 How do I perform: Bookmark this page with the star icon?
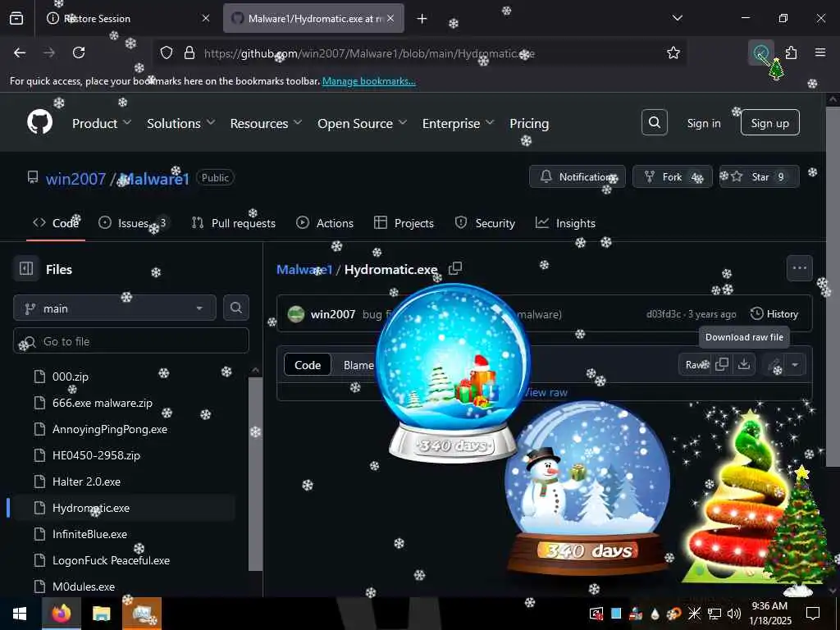point(673,52)
